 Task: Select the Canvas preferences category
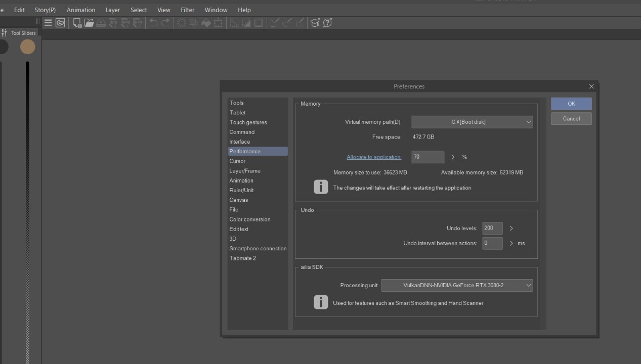coord(258,200)
